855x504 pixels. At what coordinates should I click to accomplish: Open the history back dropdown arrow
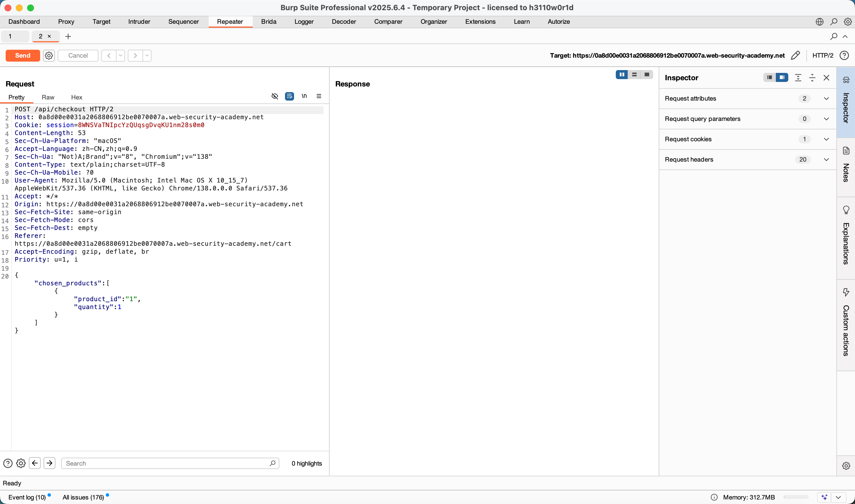120,55
